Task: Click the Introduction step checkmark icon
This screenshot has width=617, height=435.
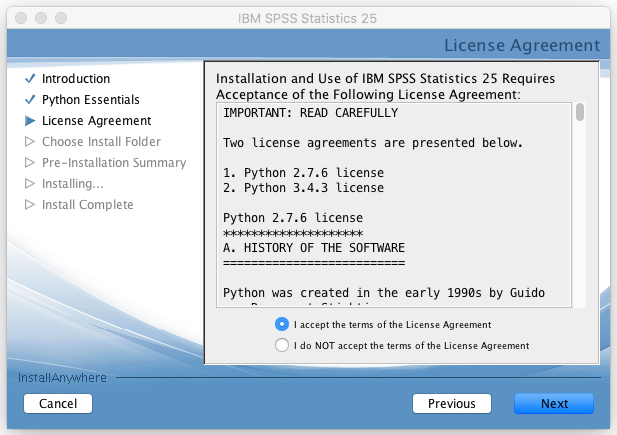Action: coord(30,78)
